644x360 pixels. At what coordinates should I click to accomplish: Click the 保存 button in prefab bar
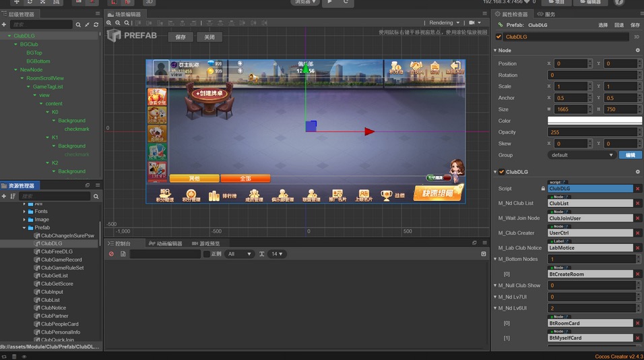click(181, 37)
